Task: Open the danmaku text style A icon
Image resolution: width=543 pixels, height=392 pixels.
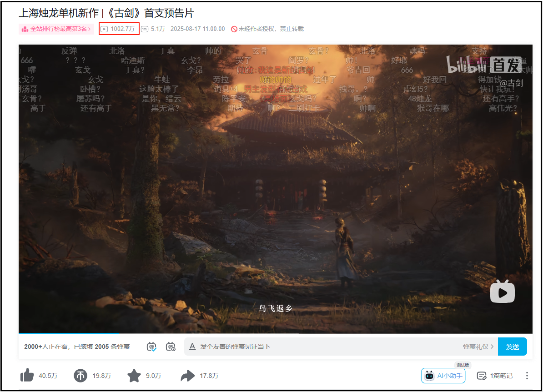Action: [x=192, y=347]
